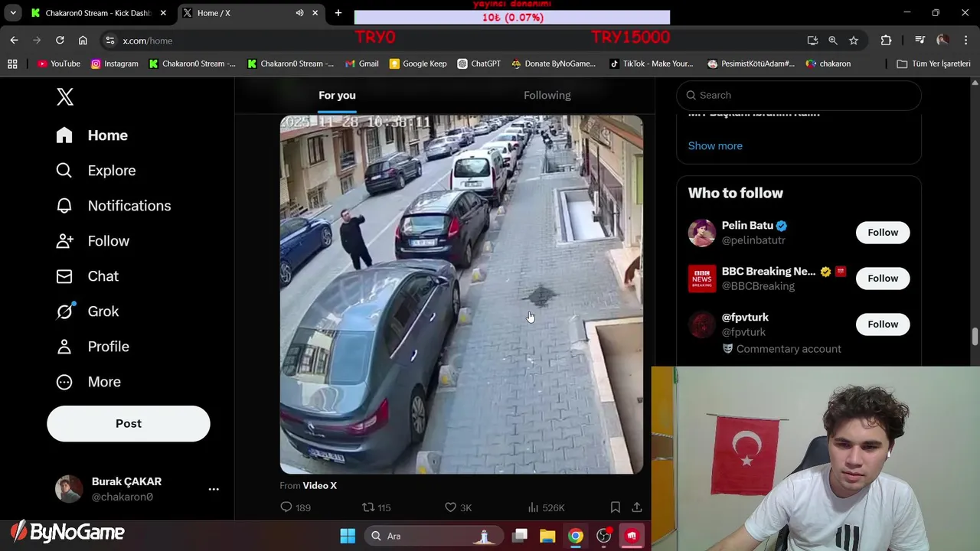
Task: Open the Gmail bookmark
Action: pos(362,64)
